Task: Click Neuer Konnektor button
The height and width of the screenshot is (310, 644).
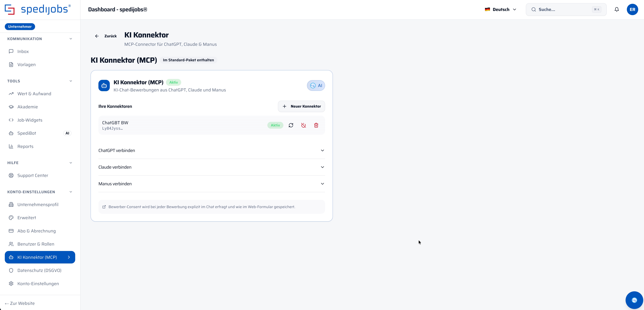Action: click(x=302, y=106)
